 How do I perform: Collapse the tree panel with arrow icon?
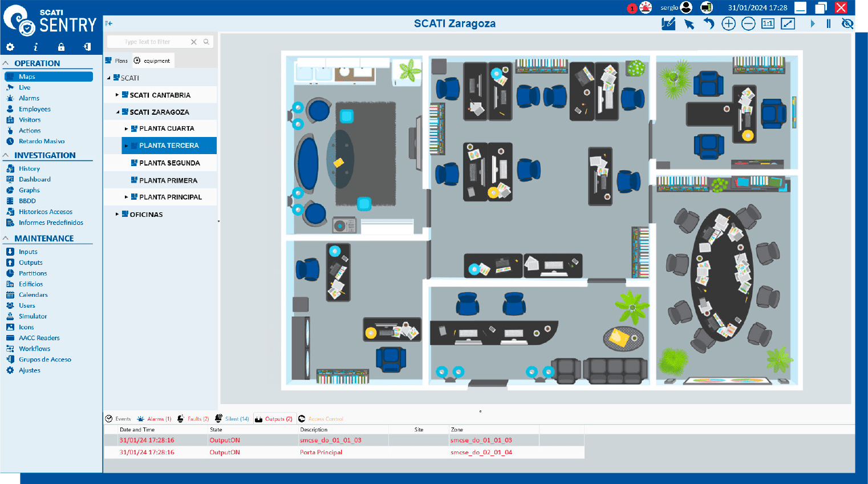(x=108, y=23)
